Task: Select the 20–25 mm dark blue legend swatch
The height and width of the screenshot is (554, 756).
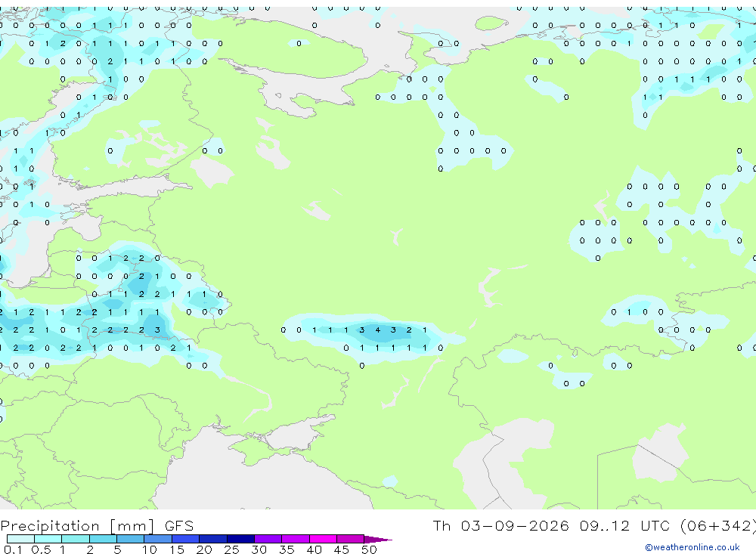Action: coord(212,539)
